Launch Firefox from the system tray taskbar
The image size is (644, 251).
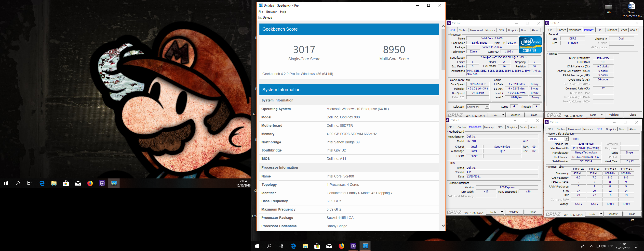(341, 246)
